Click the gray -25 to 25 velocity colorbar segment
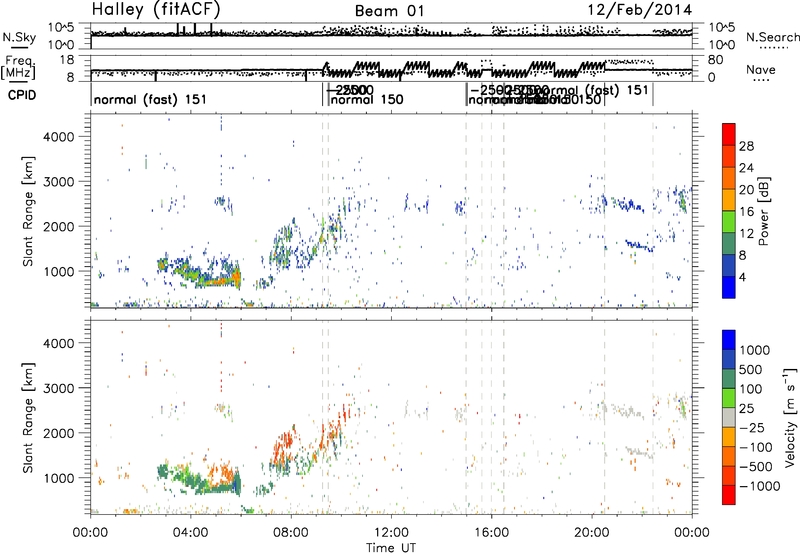This screenshot has width=800, height=554. (729, 418)
